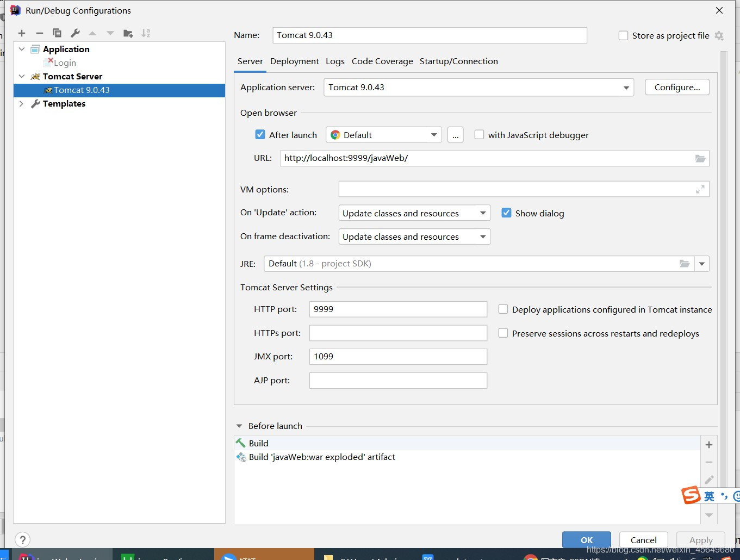Image resolution: width=740 pixels, height=560 pixels.
Task: Move the configuration up with the arrow icon
Action: [x=92, y=33]
